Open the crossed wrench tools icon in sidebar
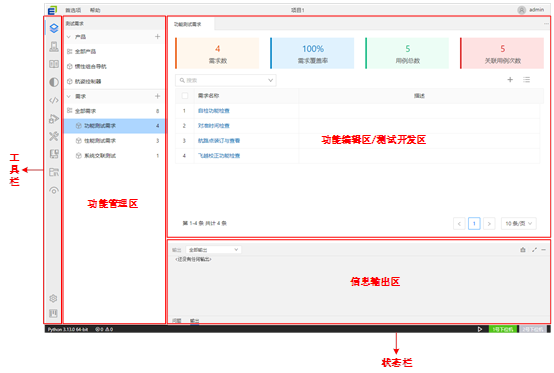554x373 pixels. point(54,136)
